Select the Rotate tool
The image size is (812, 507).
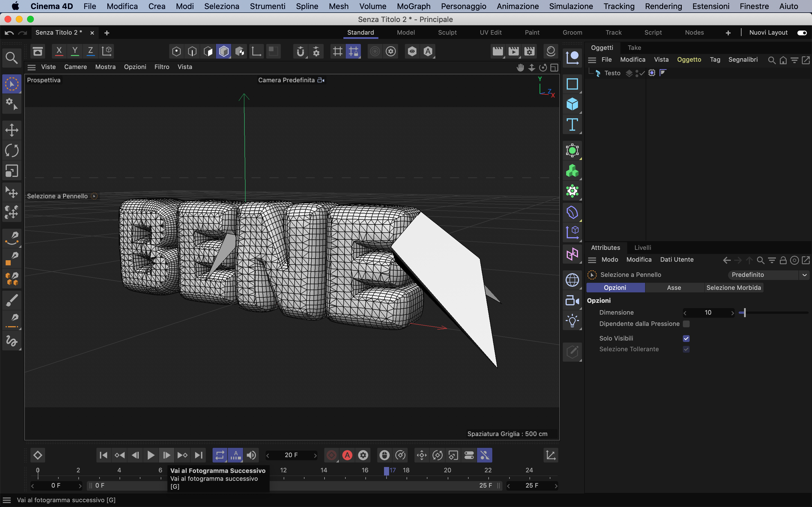pos(12,151)
